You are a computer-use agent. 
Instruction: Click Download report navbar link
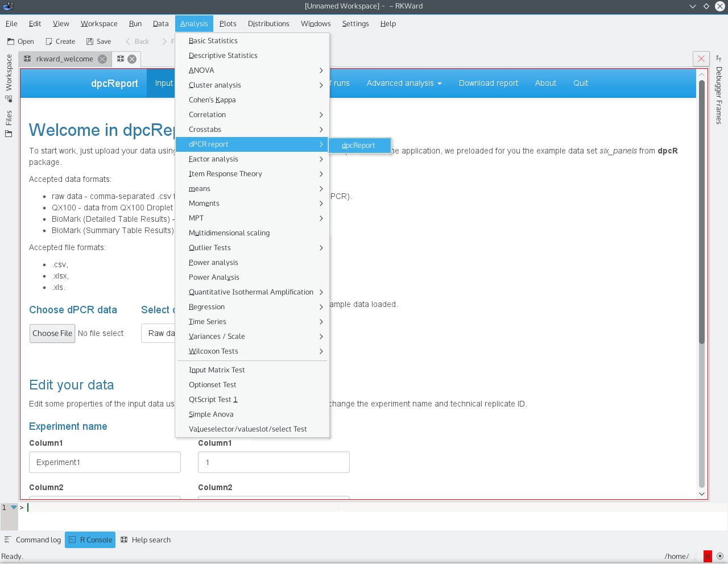click(x=489, y=83)
